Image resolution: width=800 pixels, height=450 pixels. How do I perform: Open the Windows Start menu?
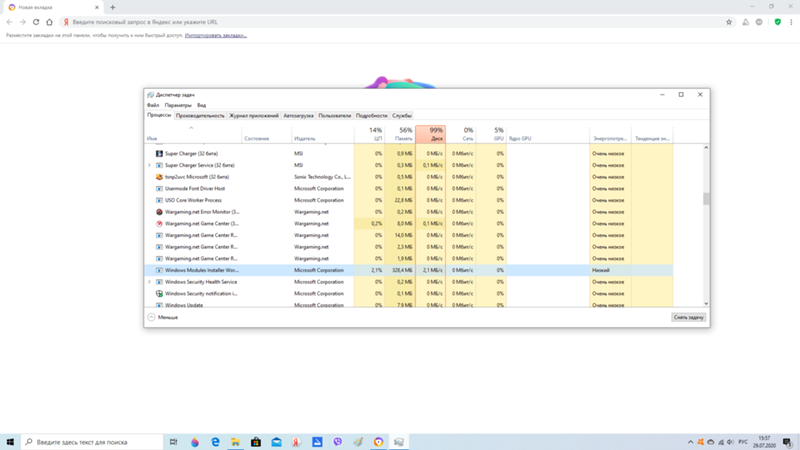(x=10, y=442)
